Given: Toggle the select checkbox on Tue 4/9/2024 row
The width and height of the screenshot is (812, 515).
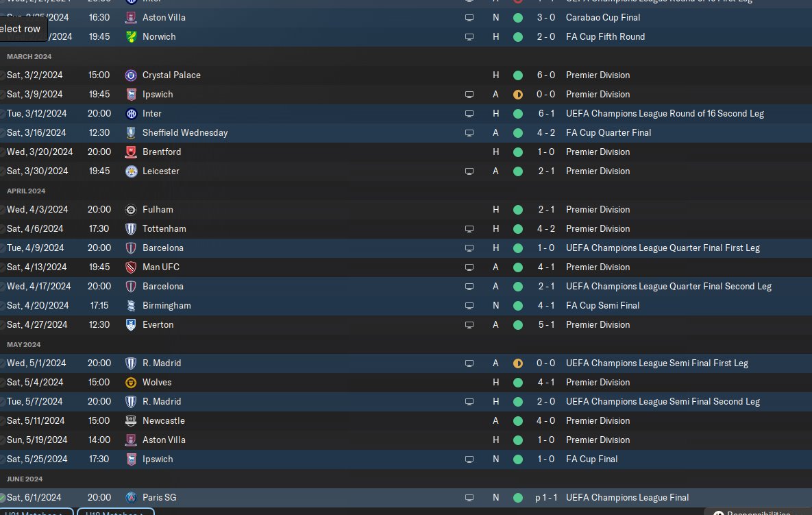Looking at the screenshot, I should pos(2,248).
